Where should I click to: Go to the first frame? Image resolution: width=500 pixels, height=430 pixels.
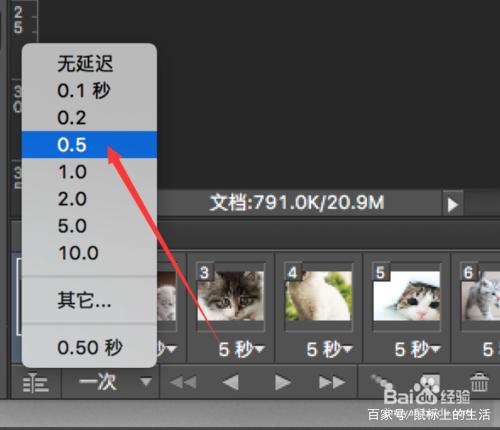coord(183,382)
